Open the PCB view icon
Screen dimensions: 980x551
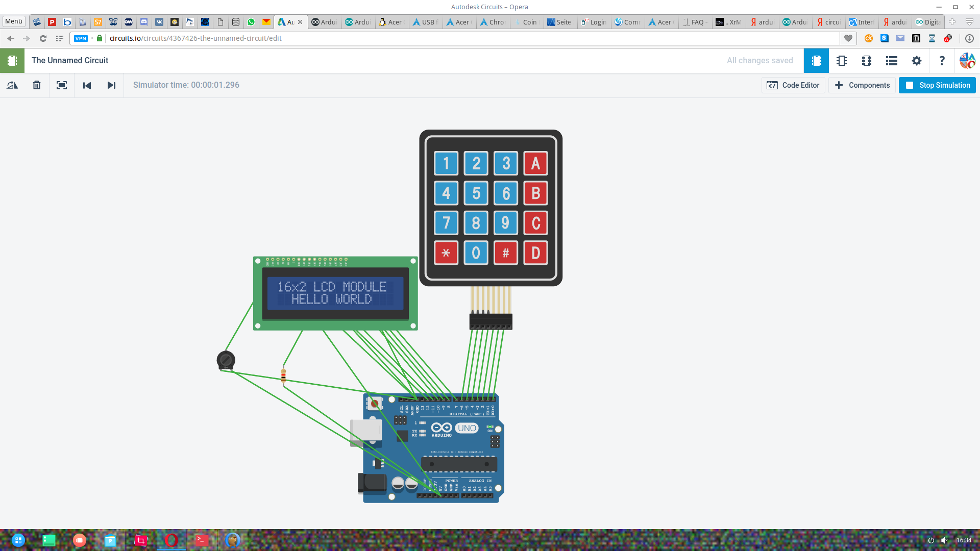[x=867, y=61]
